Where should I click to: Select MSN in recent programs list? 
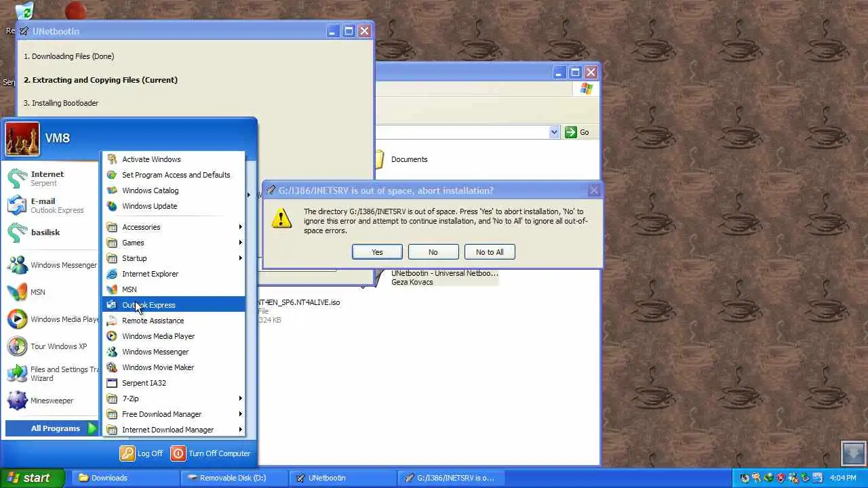tap(52, 292)
